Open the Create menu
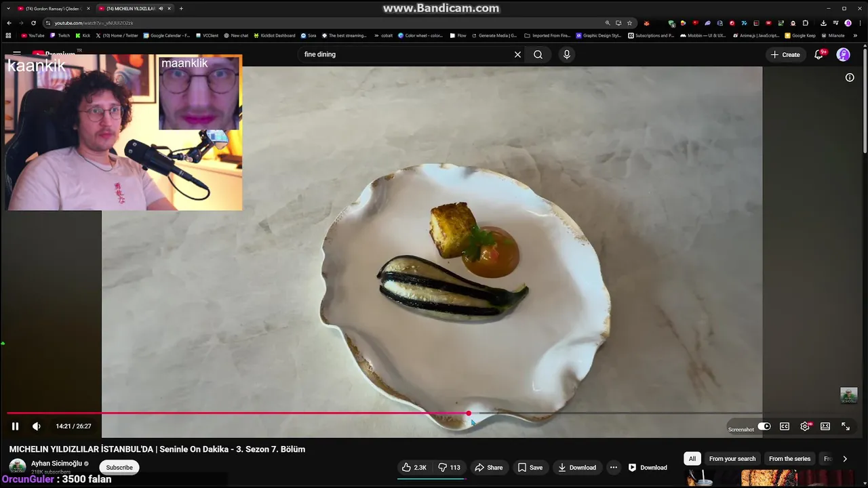Image resolution: width=868 pixels, height=488 pixels. [x=785, y=54]
